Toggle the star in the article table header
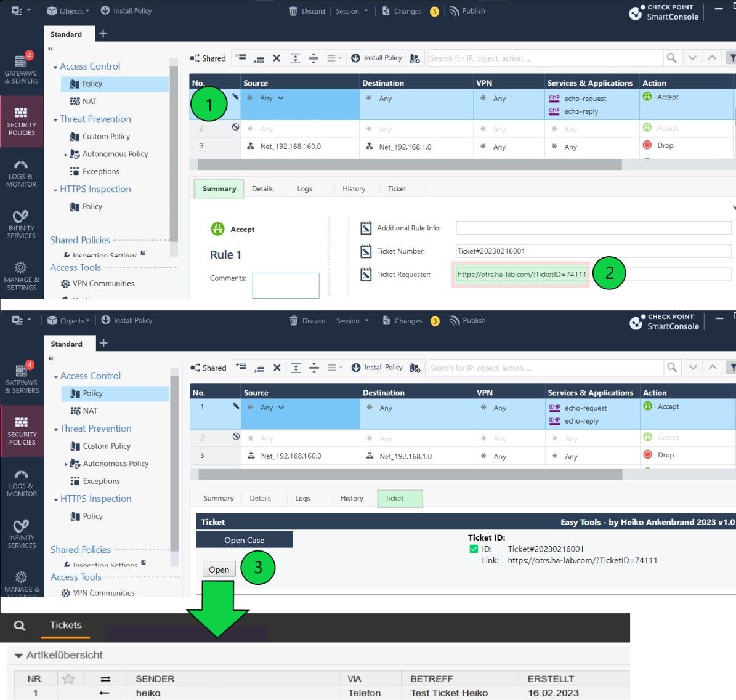The height and width of the screenshot is (700, 736). coord(68,678)
